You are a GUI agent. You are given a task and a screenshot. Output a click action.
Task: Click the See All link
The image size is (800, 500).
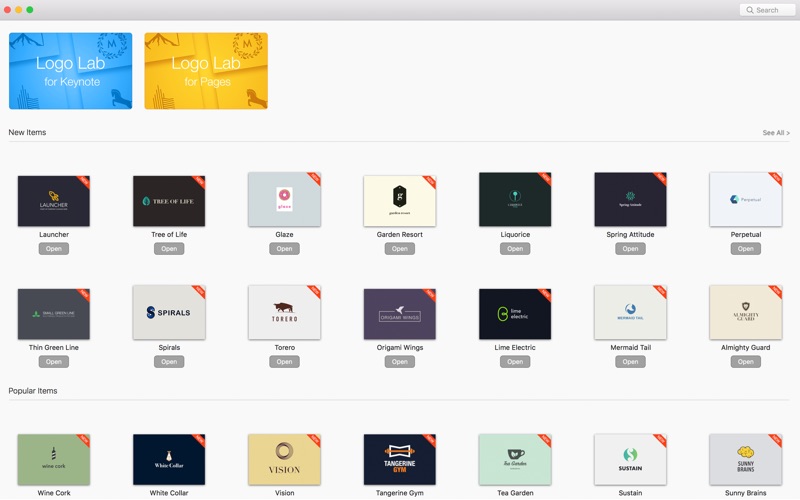776,133
